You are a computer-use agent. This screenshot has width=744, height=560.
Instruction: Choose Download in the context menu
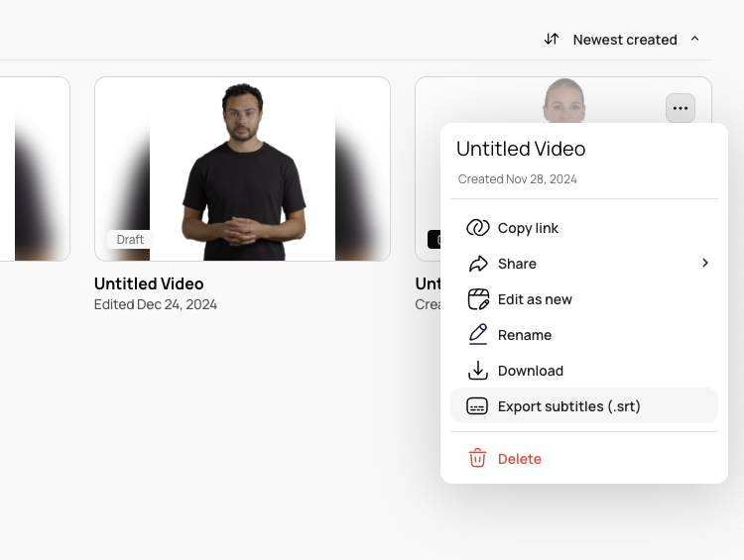click(584, 371)
